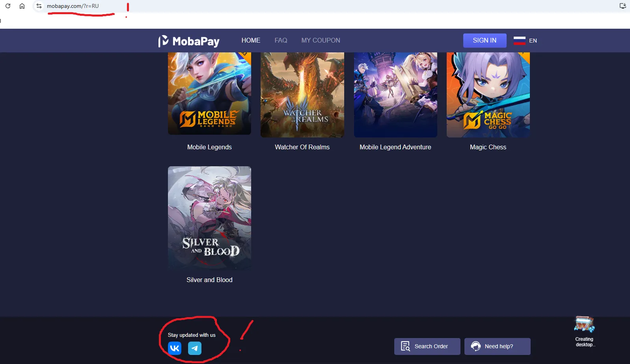Open the EN language selector
Image resolution: width=630 pixels, height=364 pixels.
tap(533, 41)
